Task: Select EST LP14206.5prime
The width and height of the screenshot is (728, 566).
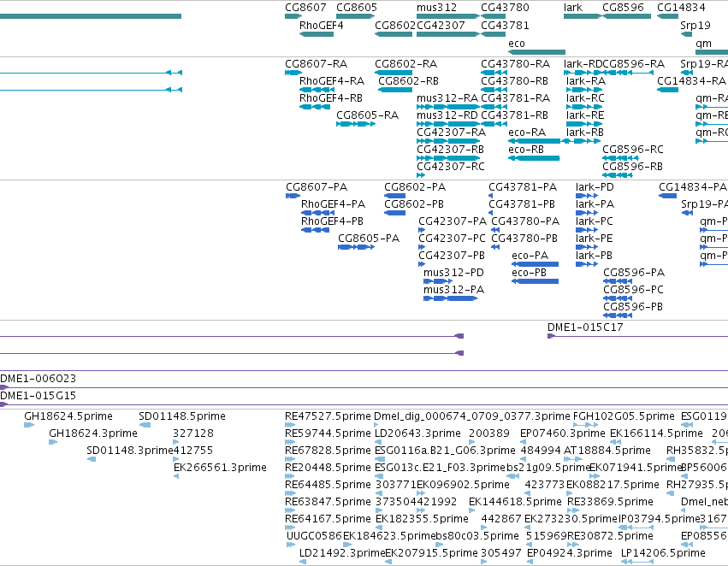Action: pyautogui.click(x=663, y=553)
